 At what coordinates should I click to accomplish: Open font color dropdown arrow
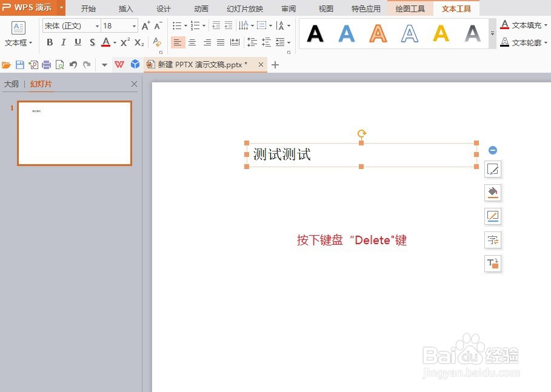click(115, 43)
